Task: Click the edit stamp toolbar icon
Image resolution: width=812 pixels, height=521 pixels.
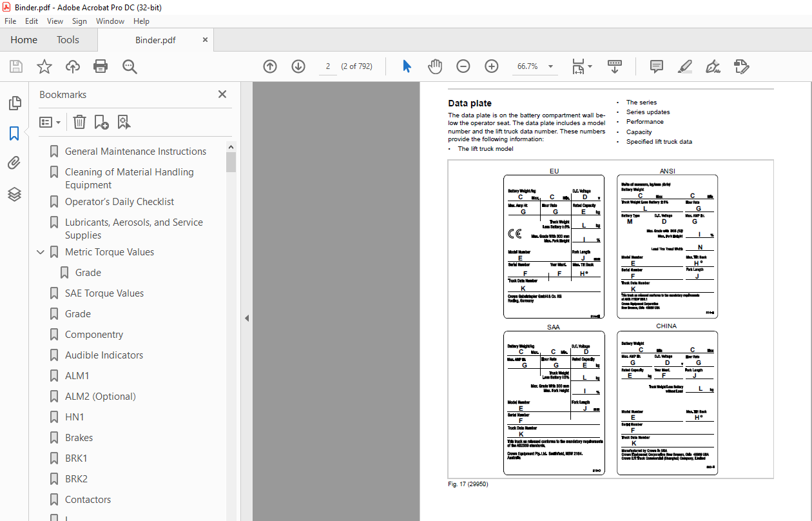Action: click(x=742, y=66)
